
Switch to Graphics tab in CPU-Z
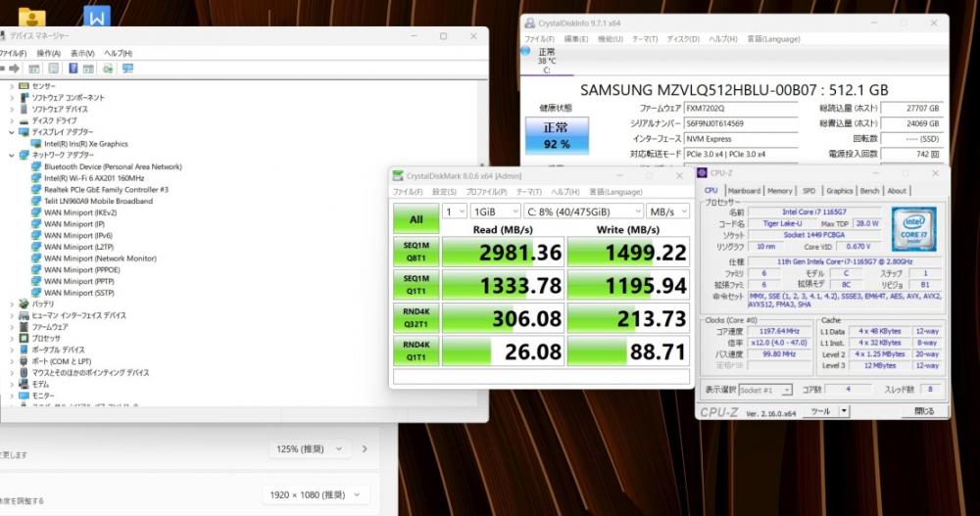pyautogui.click(x=840, y=191)
